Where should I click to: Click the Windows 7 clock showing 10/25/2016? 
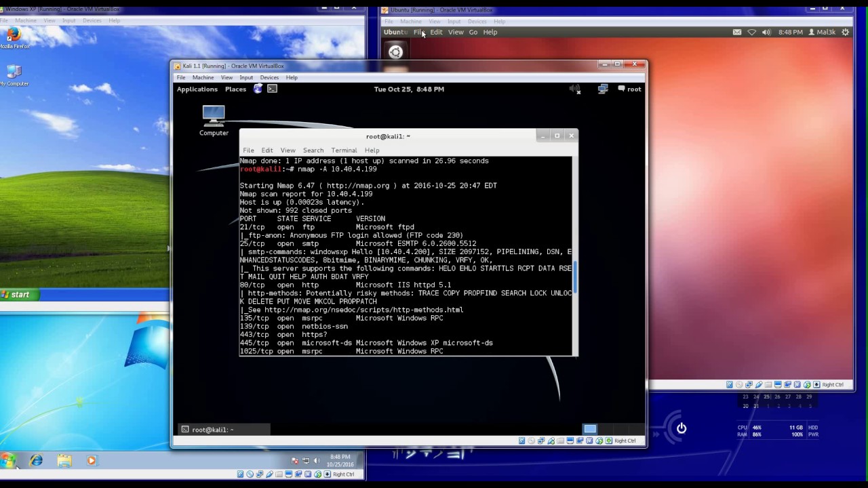[x=340, y=460]
